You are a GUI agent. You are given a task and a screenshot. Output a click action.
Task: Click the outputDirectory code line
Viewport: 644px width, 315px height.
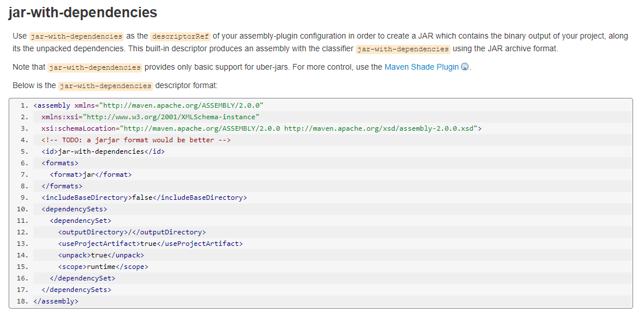point(132,232)
